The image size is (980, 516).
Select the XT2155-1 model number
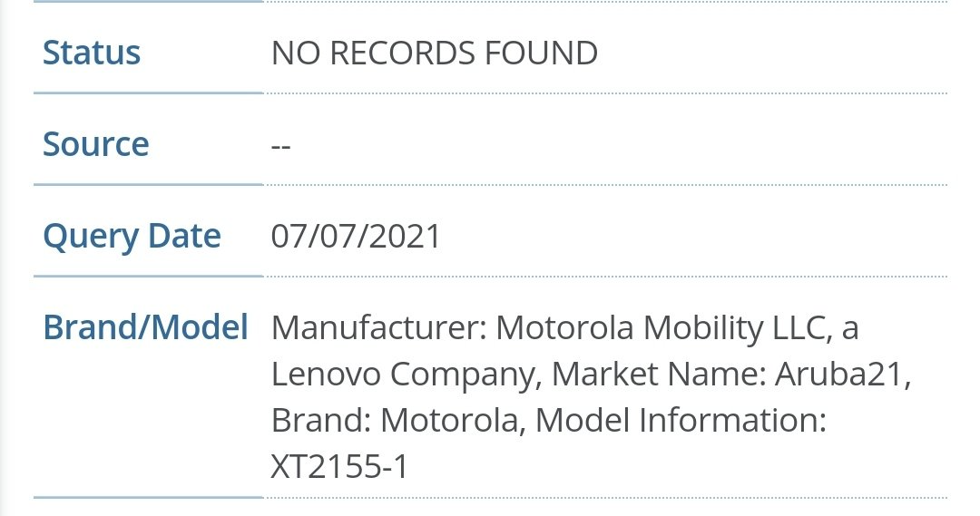pos(340,467)
